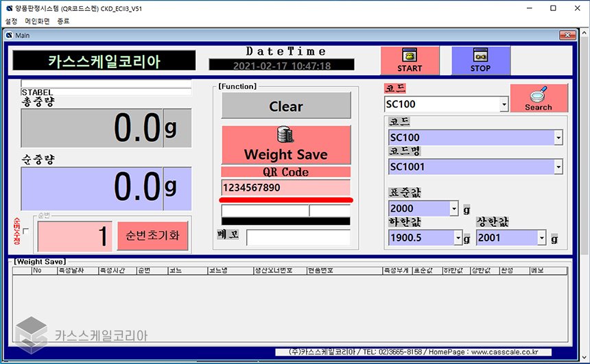Expand the 코드명 SC1001 dropdown
Viewport: 590px width, 364px height.
coord(558,167)
